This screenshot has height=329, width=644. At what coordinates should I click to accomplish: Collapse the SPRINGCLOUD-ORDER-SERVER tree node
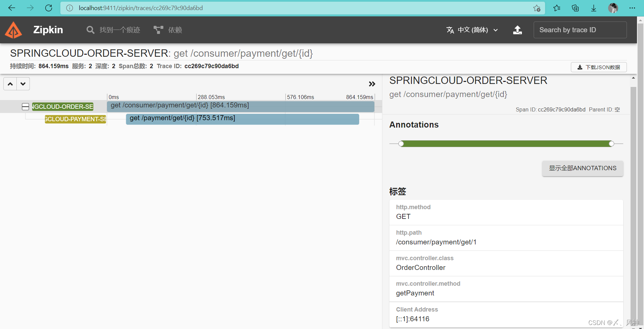(25, 107)
